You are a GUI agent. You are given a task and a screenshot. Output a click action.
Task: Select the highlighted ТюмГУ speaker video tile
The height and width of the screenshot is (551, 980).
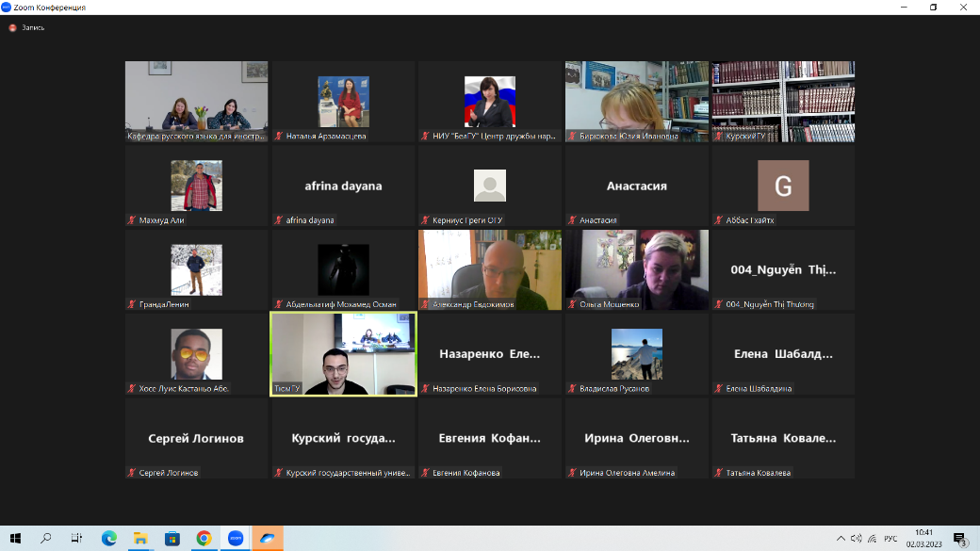point(343,354)
